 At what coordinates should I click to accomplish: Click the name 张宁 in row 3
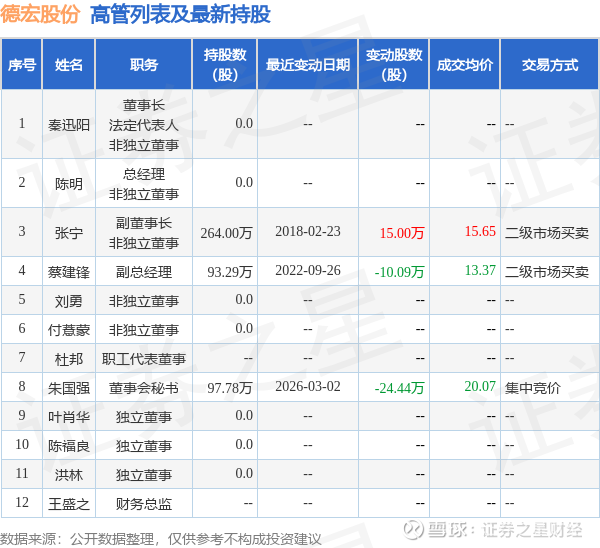[x=69, y=233]
